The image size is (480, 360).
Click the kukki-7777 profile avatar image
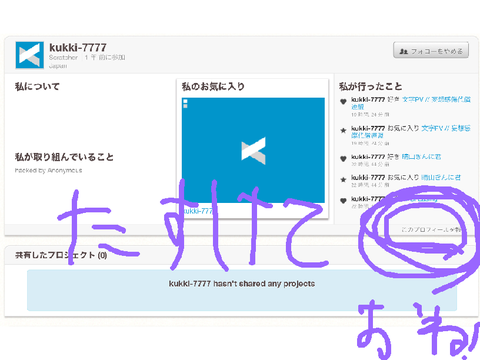tap(30, 55)
